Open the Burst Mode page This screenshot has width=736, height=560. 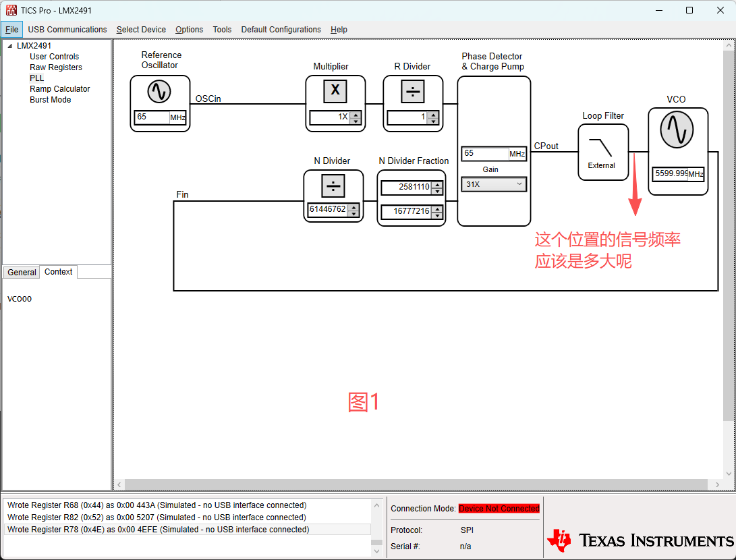coord(50,99)
